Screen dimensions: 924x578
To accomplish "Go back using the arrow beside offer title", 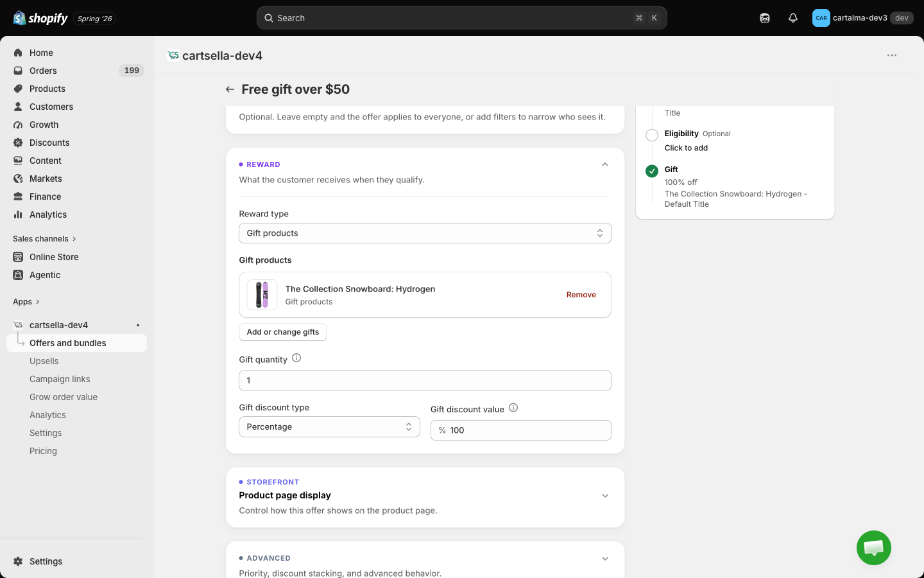I will coord(230,89).
